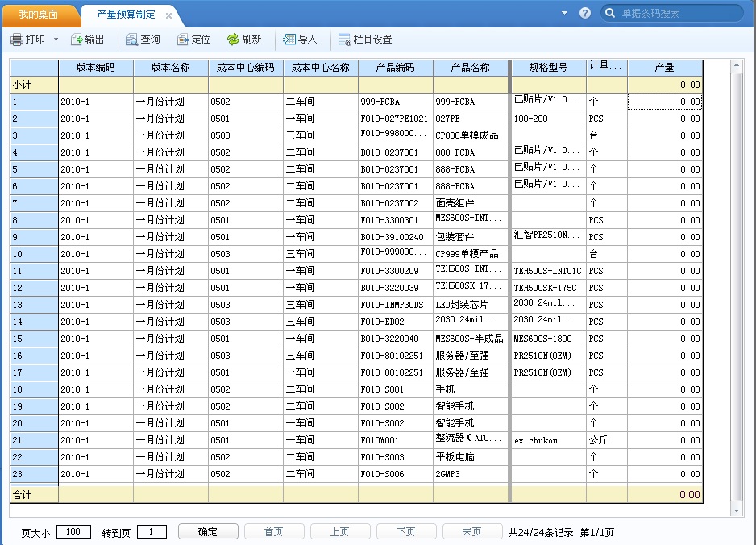This screenshot has height=545, width=756.
Task: Click product name MES600S-半成品
Action: tap(469, 339)
